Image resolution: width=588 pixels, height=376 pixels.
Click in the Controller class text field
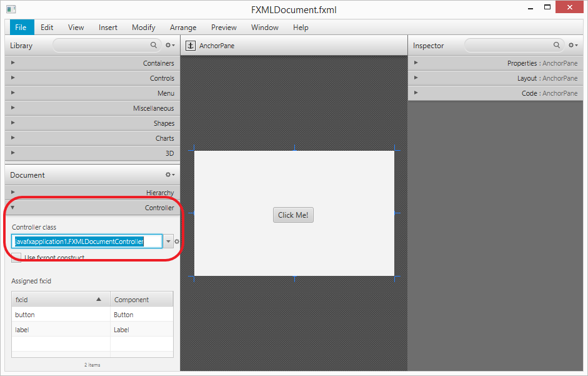[x=87, y=241]
